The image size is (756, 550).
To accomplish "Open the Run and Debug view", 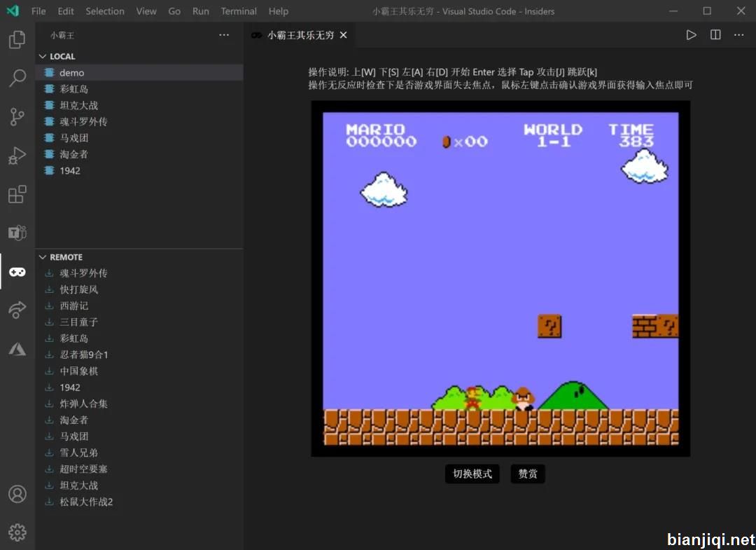I will click(17, 156).
